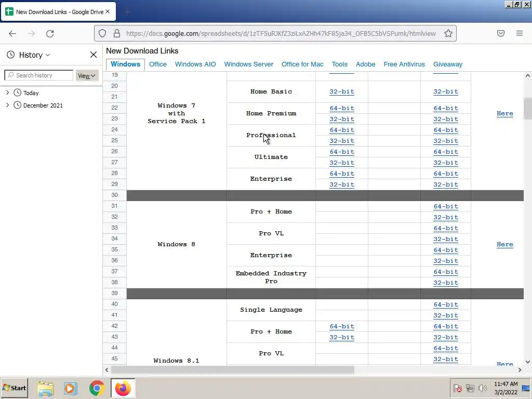Bookmark this page with star icon
Viewport: 532px width, 399px height.
point(448,33)
